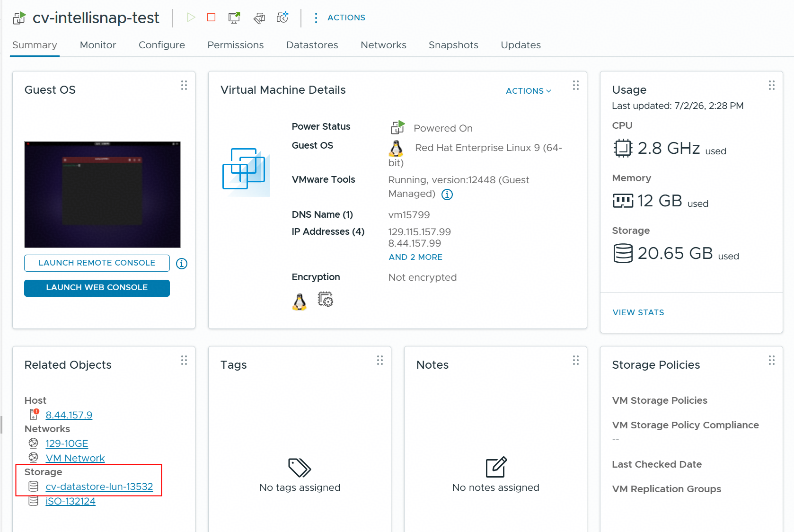Open the Snapshots tab
Image resolution: width=794 pixels, height=532 pixels.
pyautogui.click(x=453, y=45)
